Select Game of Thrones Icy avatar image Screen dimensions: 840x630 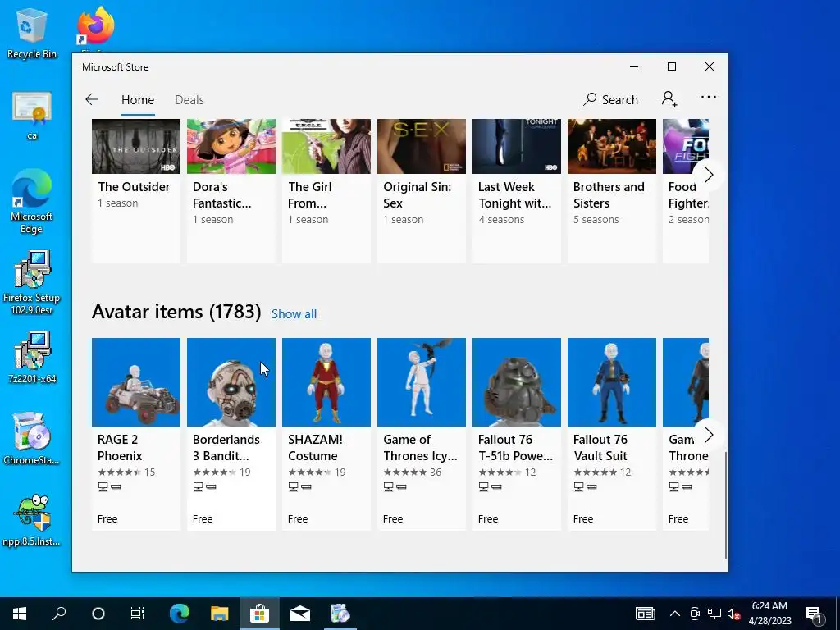click(422, 382)
